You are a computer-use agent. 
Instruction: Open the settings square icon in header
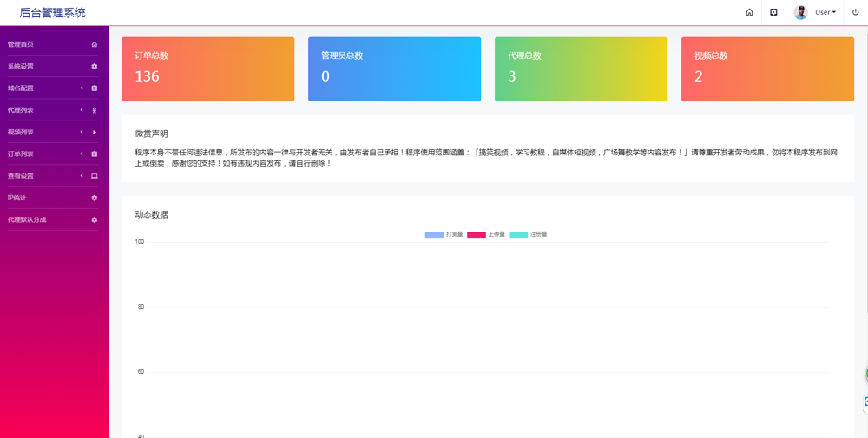click(x=773, y=13)
